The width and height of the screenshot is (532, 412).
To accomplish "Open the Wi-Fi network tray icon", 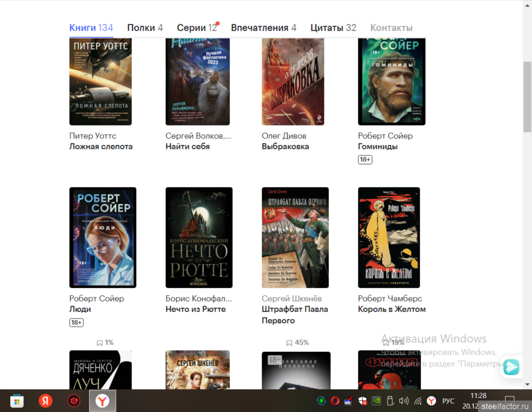I will [417, 401].
